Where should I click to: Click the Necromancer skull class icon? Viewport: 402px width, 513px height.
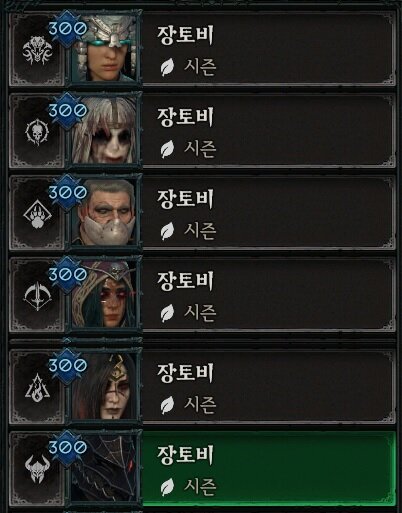[37, 132]
